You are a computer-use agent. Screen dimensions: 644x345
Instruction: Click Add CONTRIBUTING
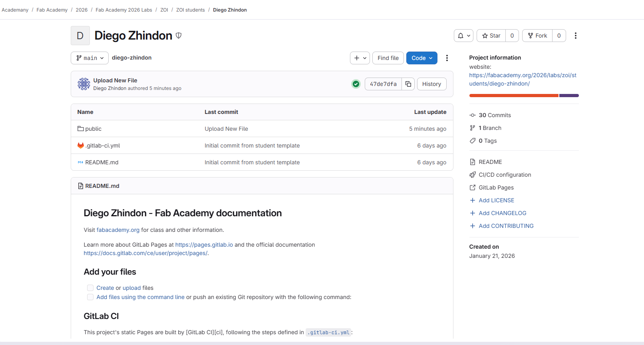(506, 226)
